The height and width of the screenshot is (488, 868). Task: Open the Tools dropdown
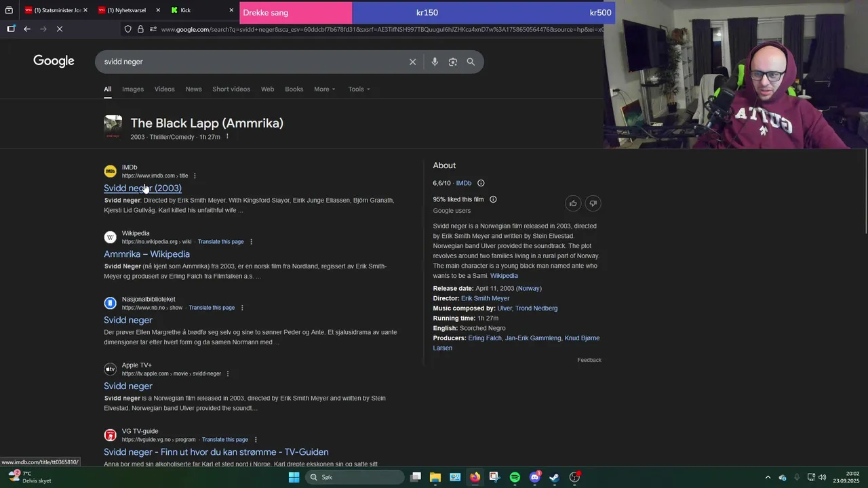[x=359, y=89]
